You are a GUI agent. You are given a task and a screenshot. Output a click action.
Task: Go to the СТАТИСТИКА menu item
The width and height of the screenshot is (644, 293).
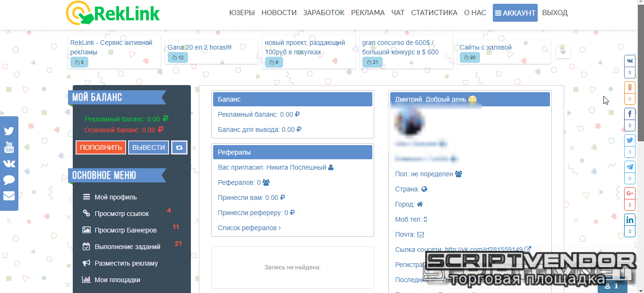coord(434,13)
